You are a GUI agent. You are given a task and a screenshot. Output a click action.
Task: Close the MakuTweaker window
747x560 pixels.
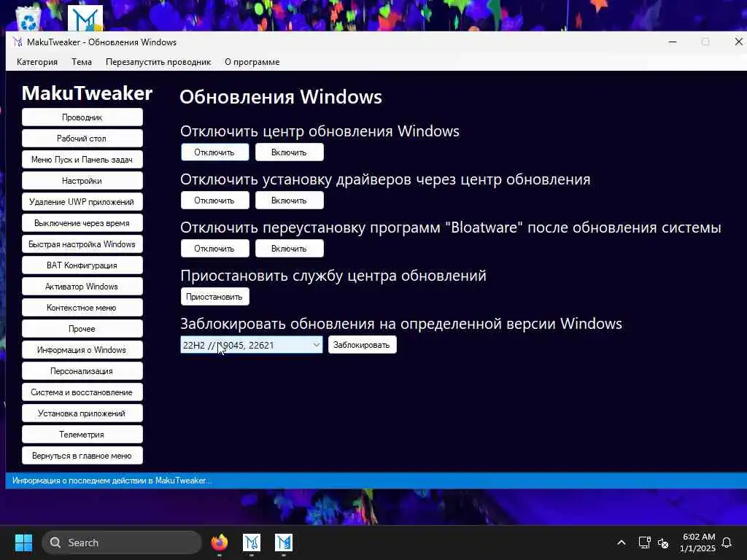point(738,42)
